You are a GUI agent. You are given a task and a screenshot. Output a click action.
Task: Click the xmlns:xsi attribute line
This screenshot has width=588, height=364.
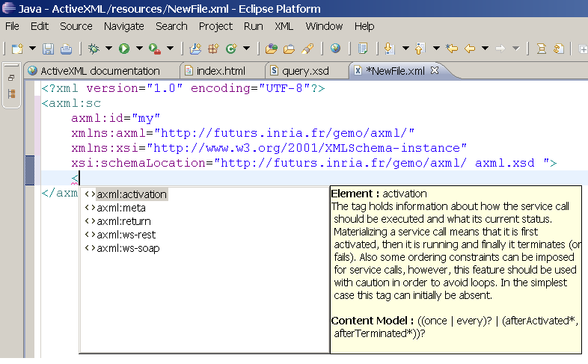click(x=269, y=148)
